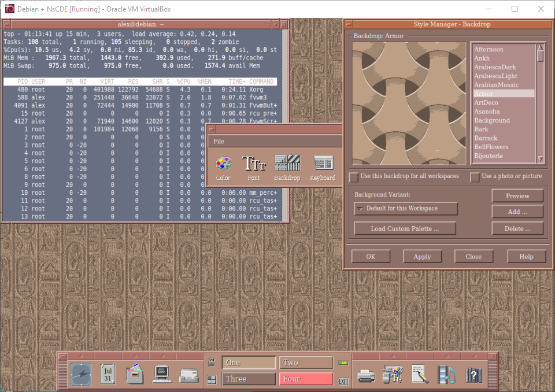
Task: Check the Use a photo or picture box
Action: point(475,176)
